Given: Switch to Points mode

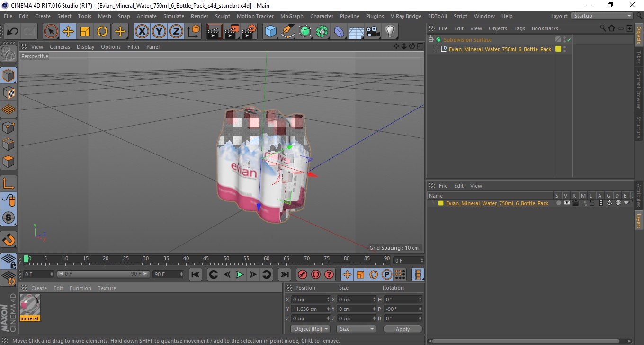Looking at the screenshot, I should pos(9,127).
